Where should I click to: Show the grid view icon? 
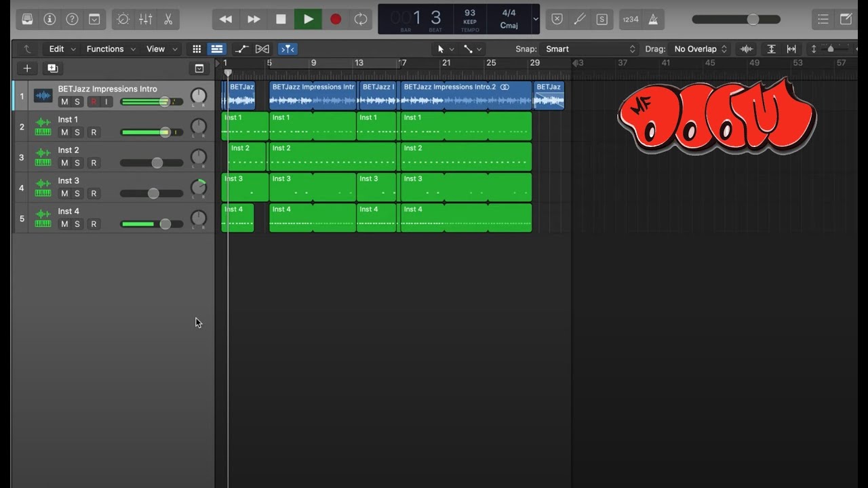(x=197, y=49)
